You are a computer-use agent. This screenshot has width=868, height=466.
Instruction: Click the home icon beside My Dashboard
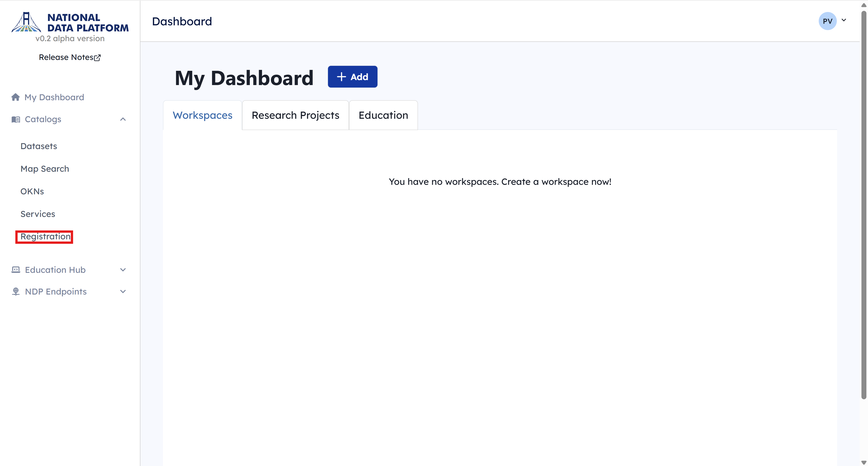16,97
